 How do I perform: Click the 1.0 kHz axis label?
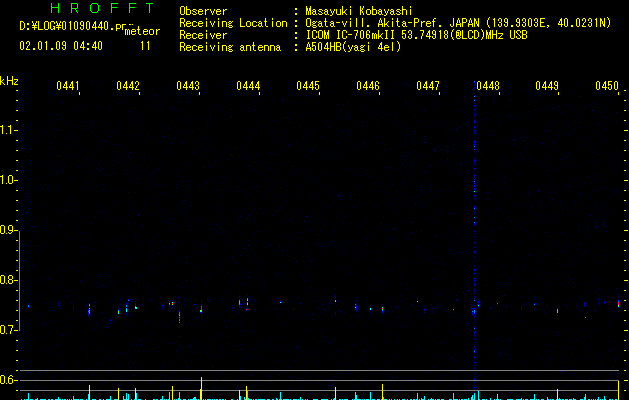pos(8,180)
